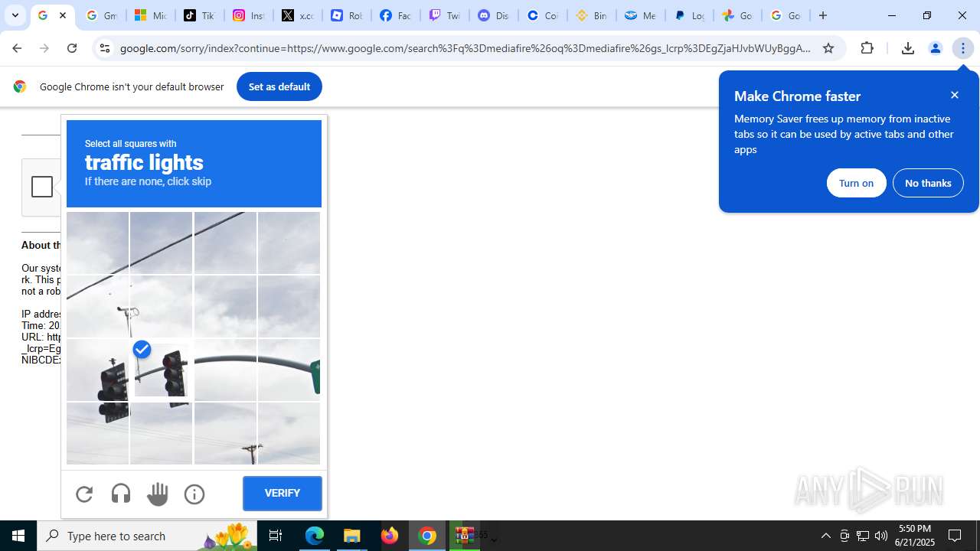Click the taskbar search box
Image resolution: width=980 pixels, height=551 pixels.
coord(147,536)
